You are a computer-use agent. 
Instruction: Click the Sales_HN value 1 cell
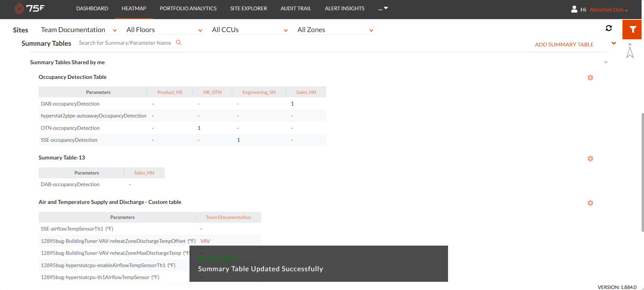[x=292, y=104]
